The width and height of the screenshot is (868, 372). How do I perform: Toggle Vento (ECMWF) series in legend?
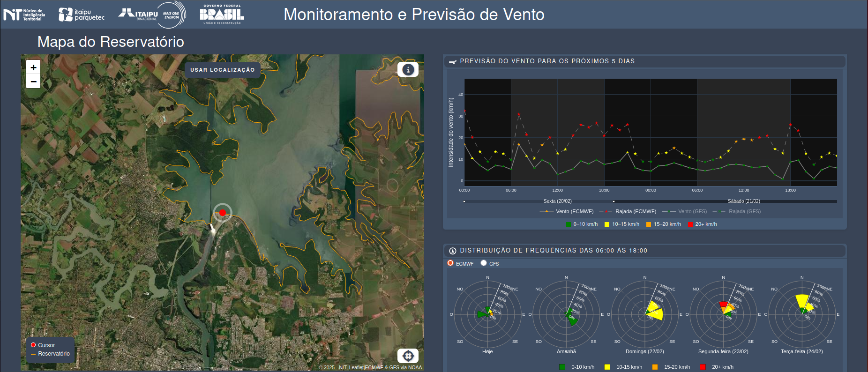click(x=567, y=211)
